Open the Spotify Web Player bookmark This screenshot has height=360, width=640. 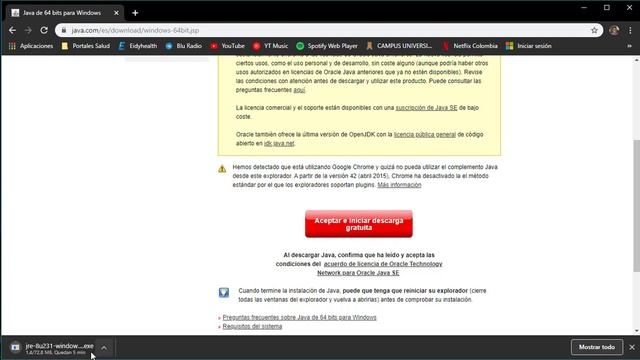point(327,46)
